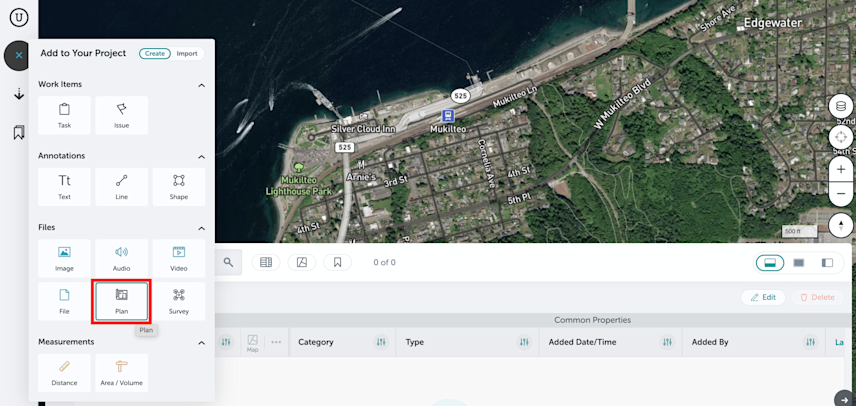This screenshot has height=406, width=856.
Task: Click the Silver Cloud Inn map label
Action: pos(365,129)
